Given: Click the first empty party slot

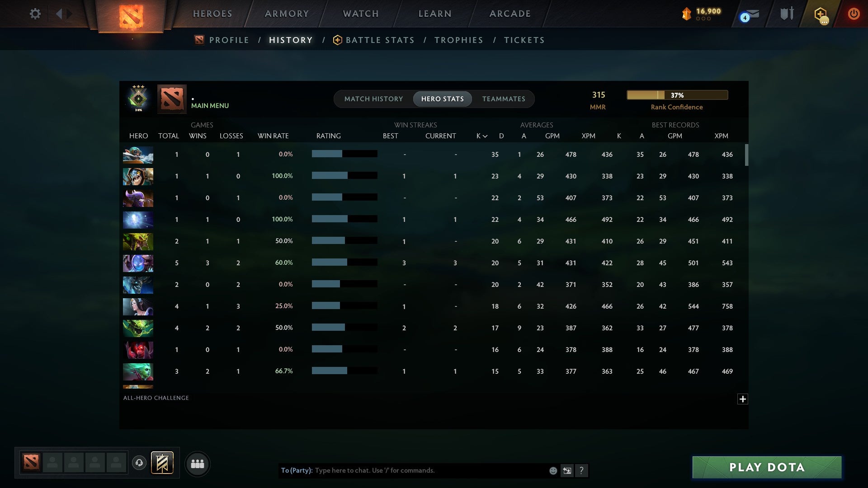Looking at the screenshot, I should pos(52,462).
